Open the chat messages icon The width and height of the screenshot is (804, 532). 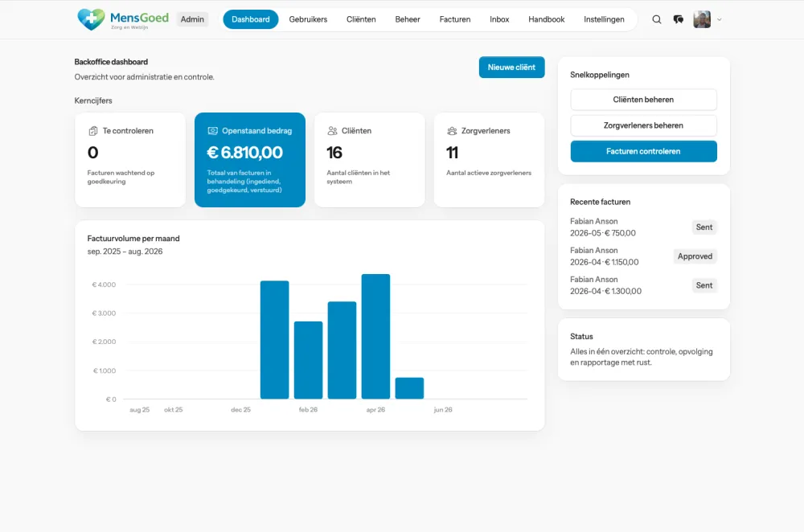coord(679,19)
